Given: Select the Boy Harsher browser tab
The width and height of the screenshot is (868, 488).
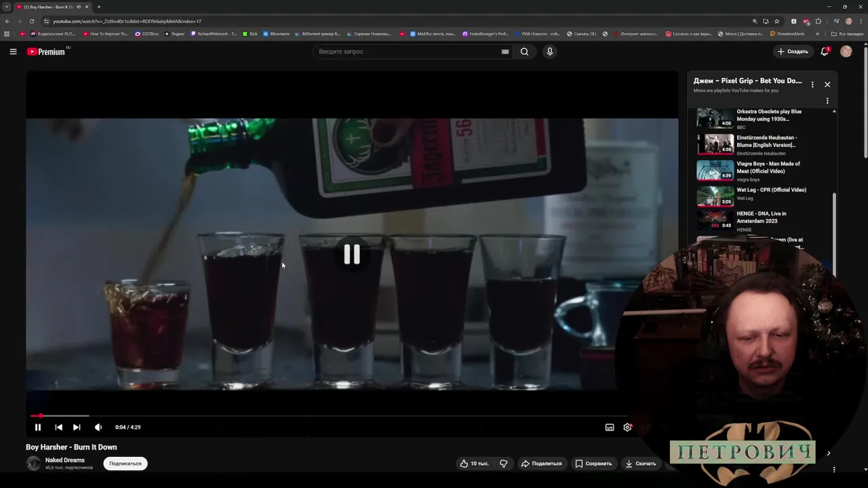Looking at the screenshot, I should (52, 7).
